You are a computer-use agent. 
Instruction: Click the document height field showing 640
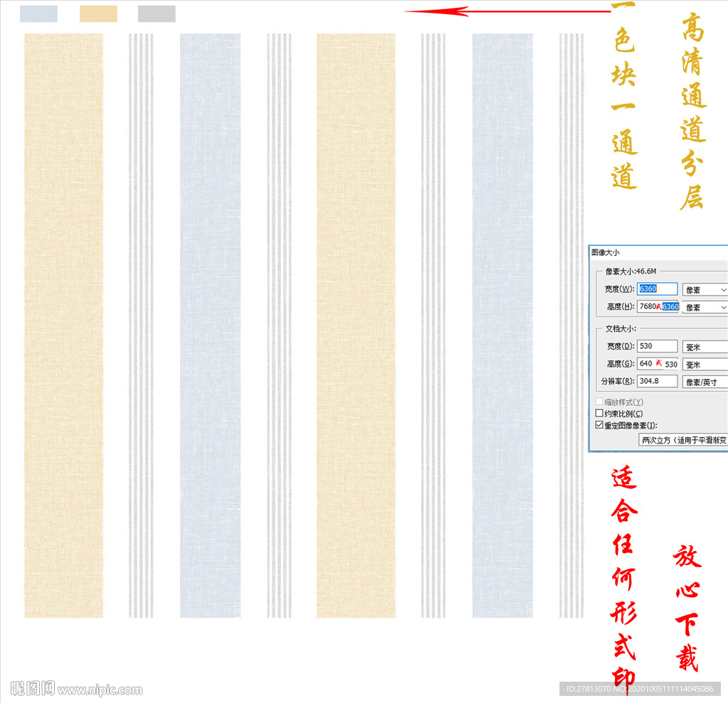click(657, 363)
